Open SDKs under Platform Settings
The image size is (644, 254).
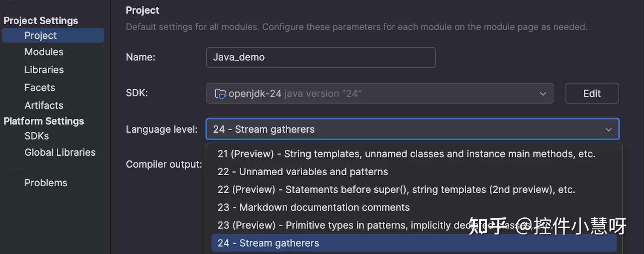pyautogui.click(x=36, y=136)
